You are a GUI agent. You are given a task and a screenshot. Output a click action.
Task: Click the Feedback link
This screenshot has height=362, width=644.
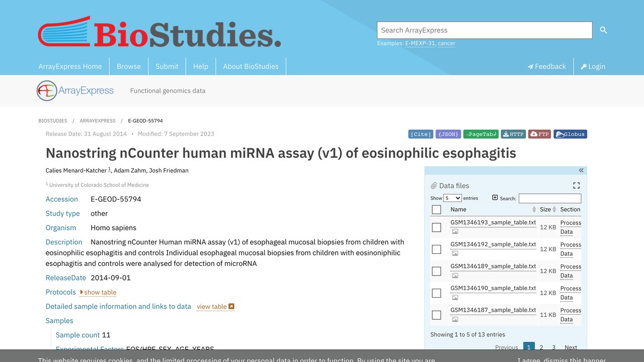(547, 66)
